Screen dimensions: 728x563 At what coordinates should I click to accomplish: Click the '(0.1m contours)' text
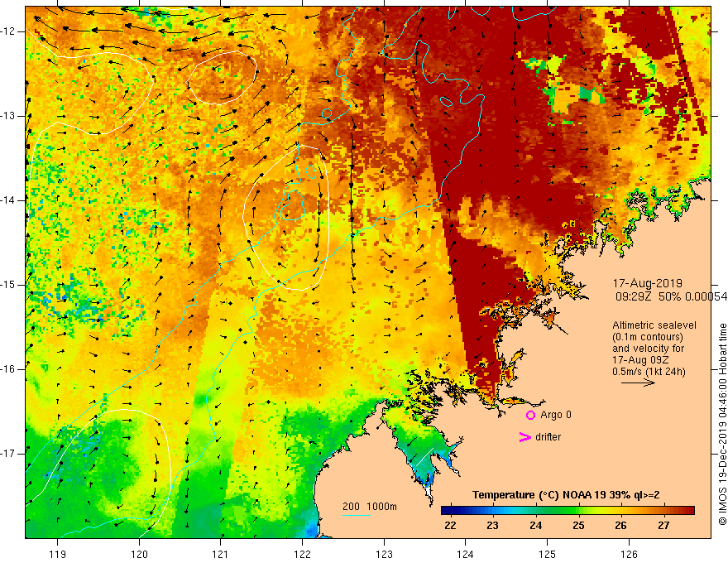coord(647,337)
